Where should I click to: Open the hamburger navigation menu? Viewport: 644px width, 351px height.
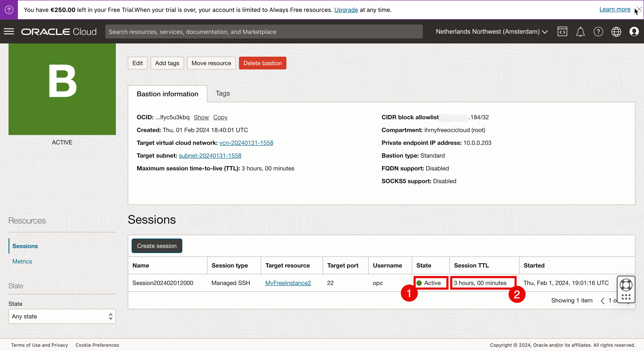tap(9, 32)
